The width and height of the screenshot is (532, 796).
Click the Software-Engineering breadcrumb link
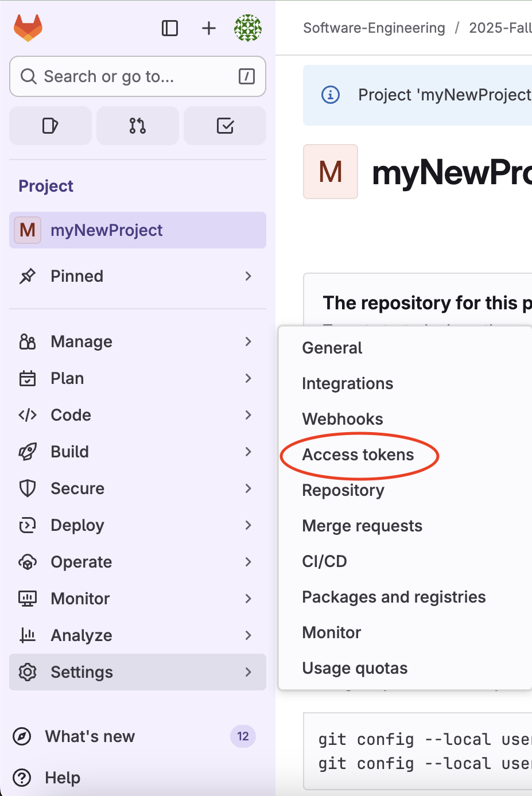coord(374,28)
